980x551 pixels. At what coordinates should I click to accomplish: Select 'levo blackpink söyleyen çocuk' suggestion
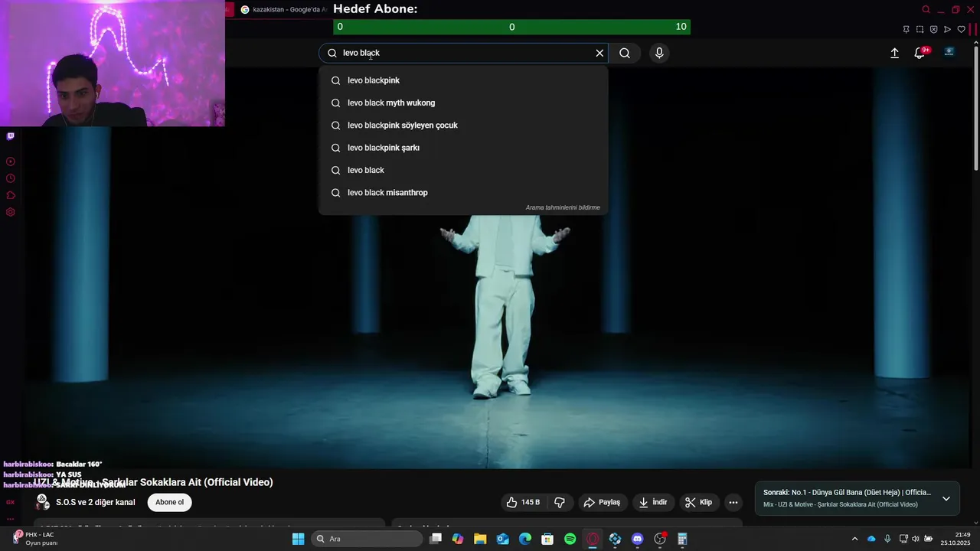point(463,126)
